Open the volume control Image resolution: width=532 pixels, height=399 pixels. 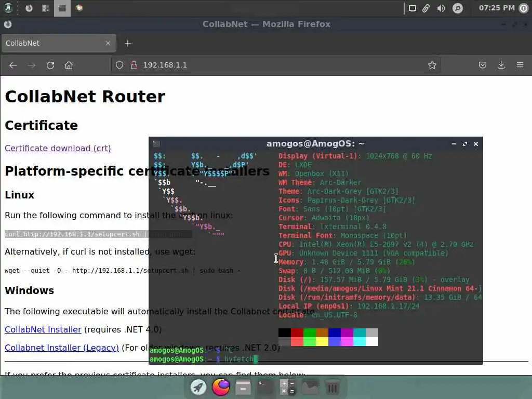441,8
